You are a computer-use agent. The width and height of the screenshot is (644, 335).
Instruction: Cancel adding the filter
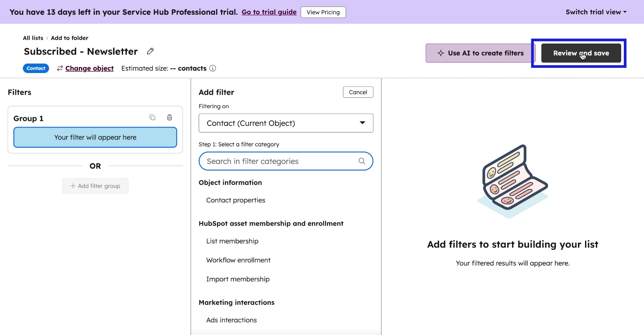coord(358,92)
